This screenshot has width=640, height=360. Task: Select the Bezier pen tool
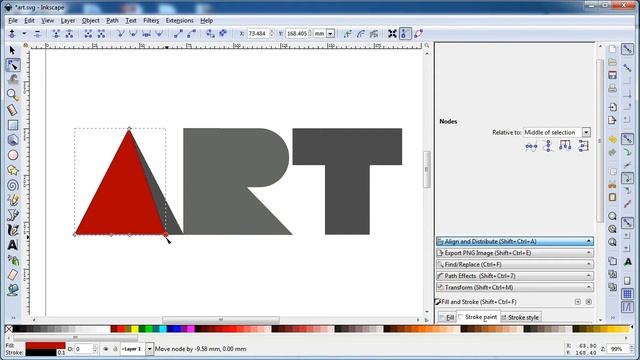tap(13, 215)
